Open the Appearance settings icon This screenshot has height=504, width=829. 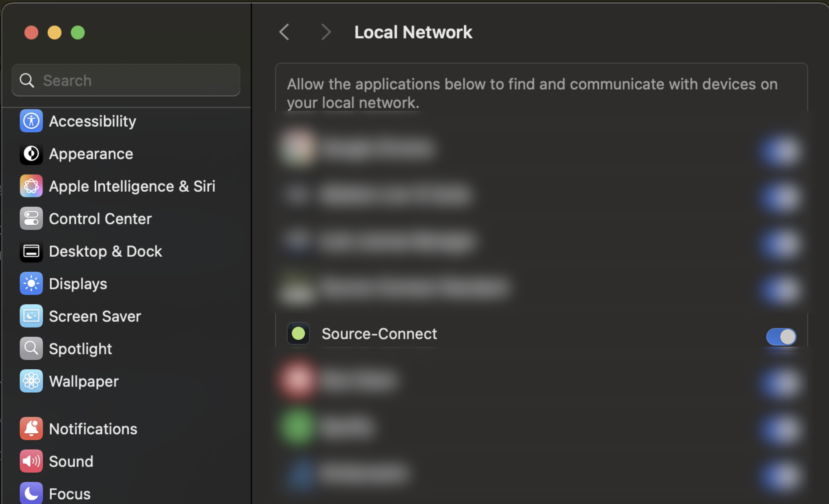pos(31,154)
